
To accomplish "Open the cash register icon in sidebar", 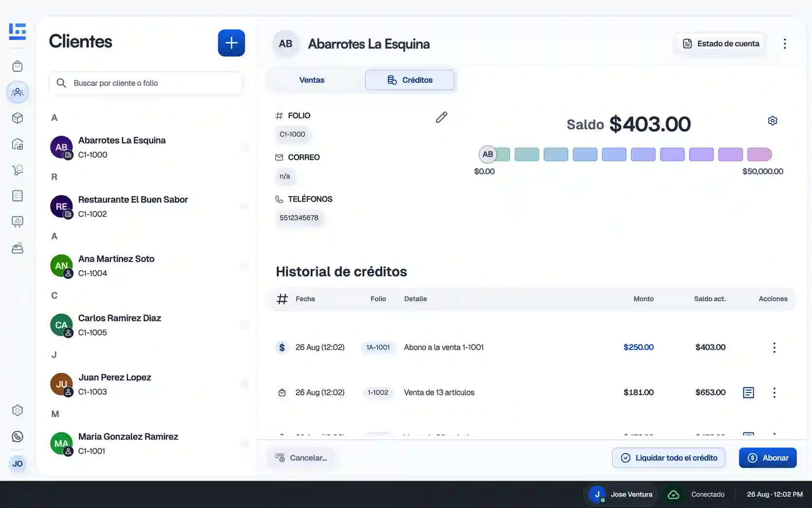I will pyautogui.click(x=18, y=248).
